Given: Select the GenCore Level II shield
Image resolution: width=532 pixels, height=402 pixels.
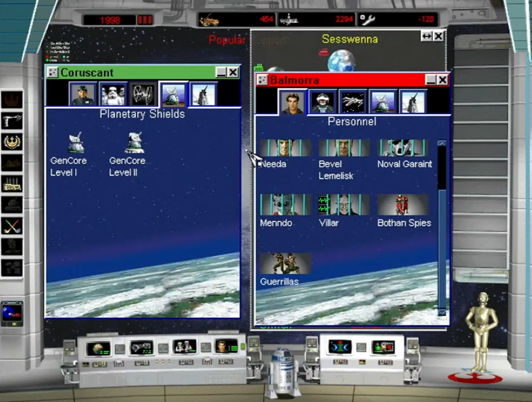Looking at the screenshot, I should point(135,142).
